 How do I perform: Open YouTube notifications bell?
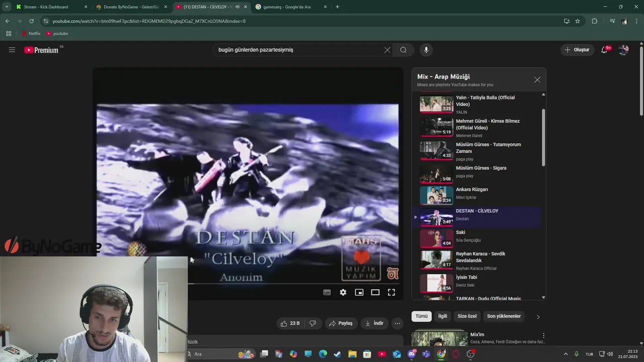point(604,50)
